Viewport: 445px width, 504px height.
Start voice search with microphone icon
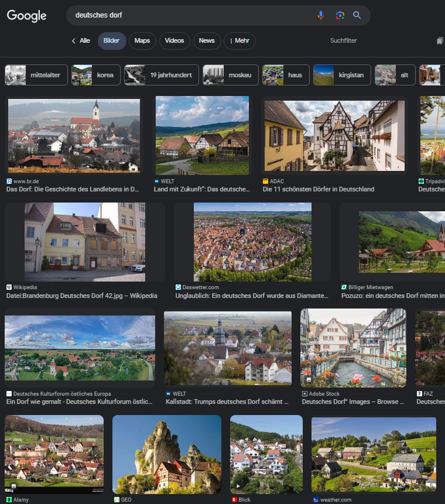[320, 15]
